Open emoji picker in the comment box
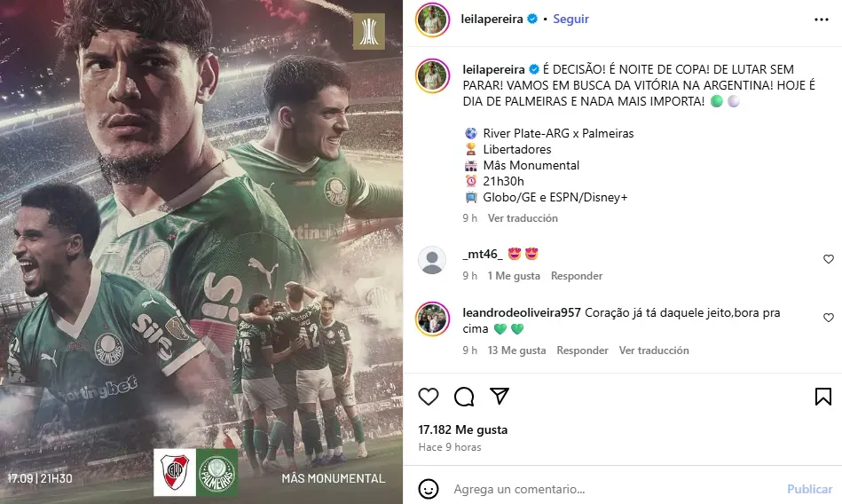Image resolution: width=842 pixels, height=504 pixels. pyautogui.click(x=429, y=489)
